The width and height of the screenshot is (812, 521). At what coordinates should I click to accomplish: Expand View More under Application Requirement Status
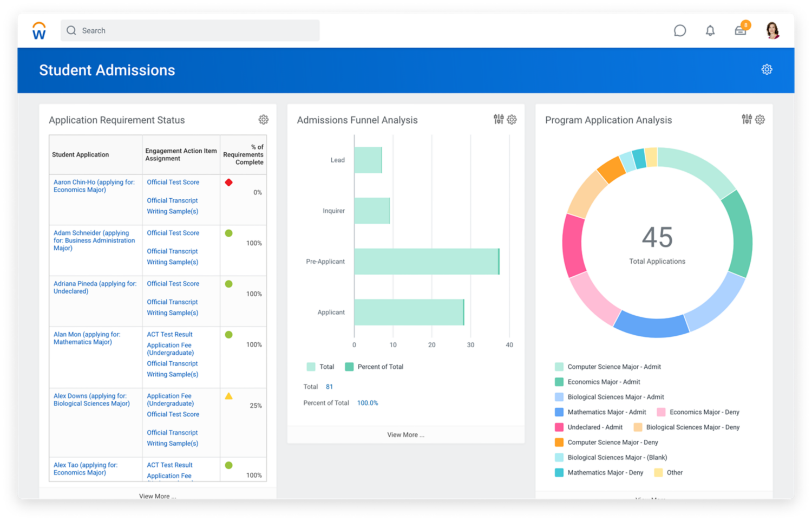click(157, 496)
